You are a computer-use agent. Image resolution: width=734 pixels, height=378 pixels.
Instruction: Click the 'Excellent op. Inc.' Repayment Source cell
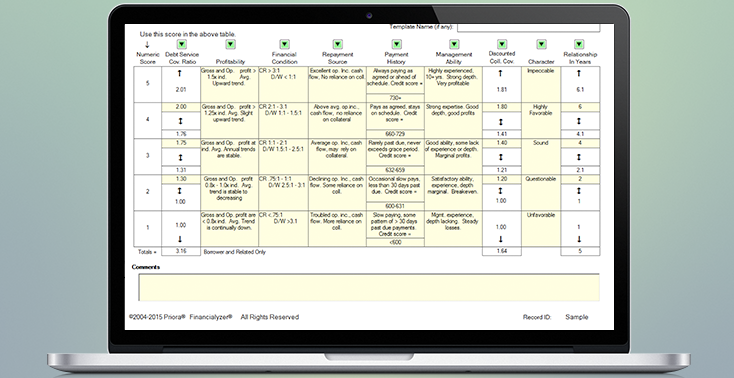[x=337, y=84]
